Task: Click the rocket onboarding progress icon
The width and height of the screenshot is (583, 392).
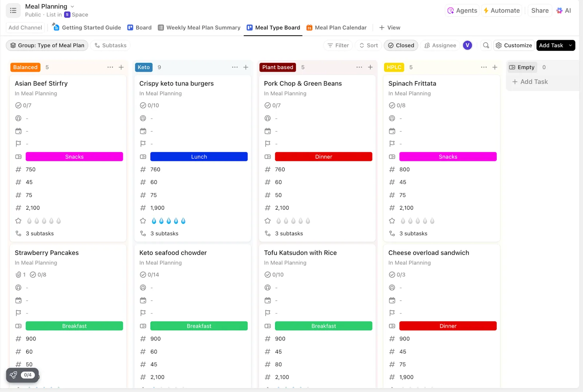Action: tap(13, 375)
